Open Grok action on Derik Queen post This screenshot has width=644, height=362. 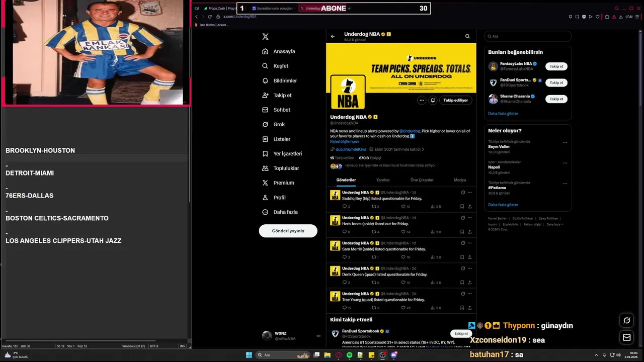click(x=463, y=268)
